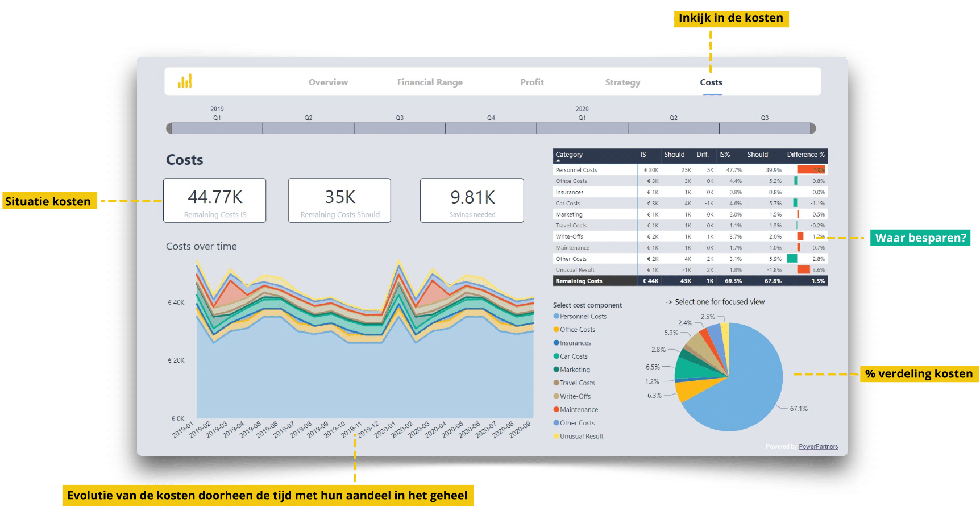The width and height of the screenshot is (980, 523).
Task: Filter by Car Costs legend item
Action: pos(570,356)
